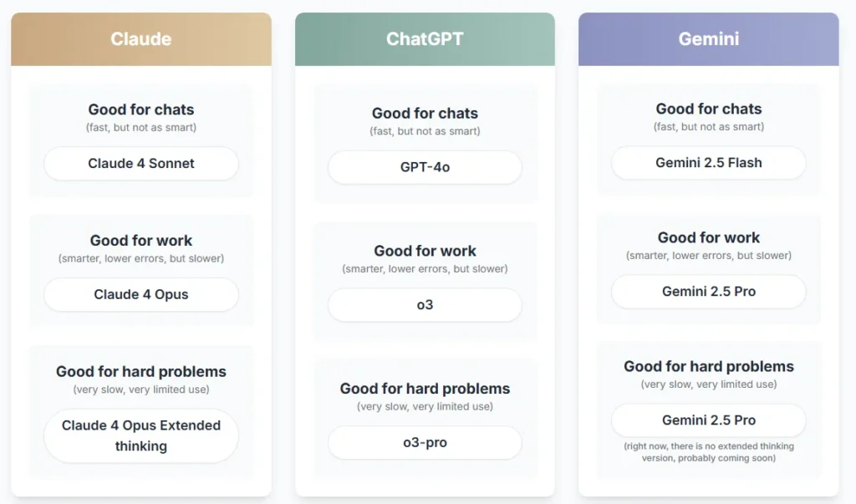The height and width of the screenshot is (504, 856).
Task: Select the Claude 4 Opus pill
Action: (x=140, y=294)
